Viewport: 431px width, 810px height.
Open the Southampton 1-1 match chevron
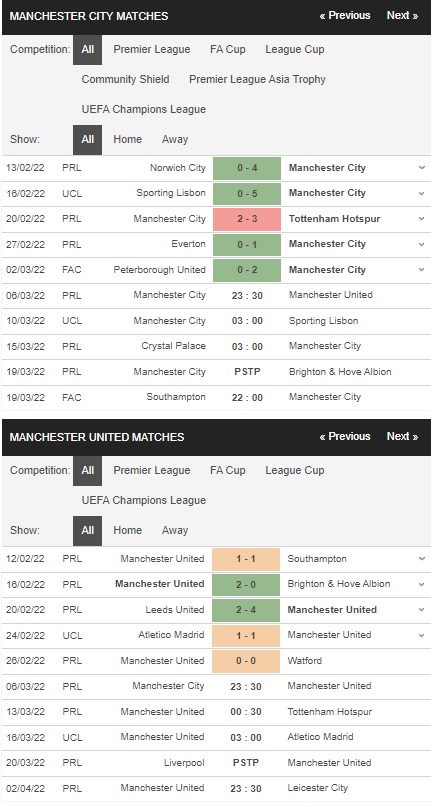click(x=422, y=559)
